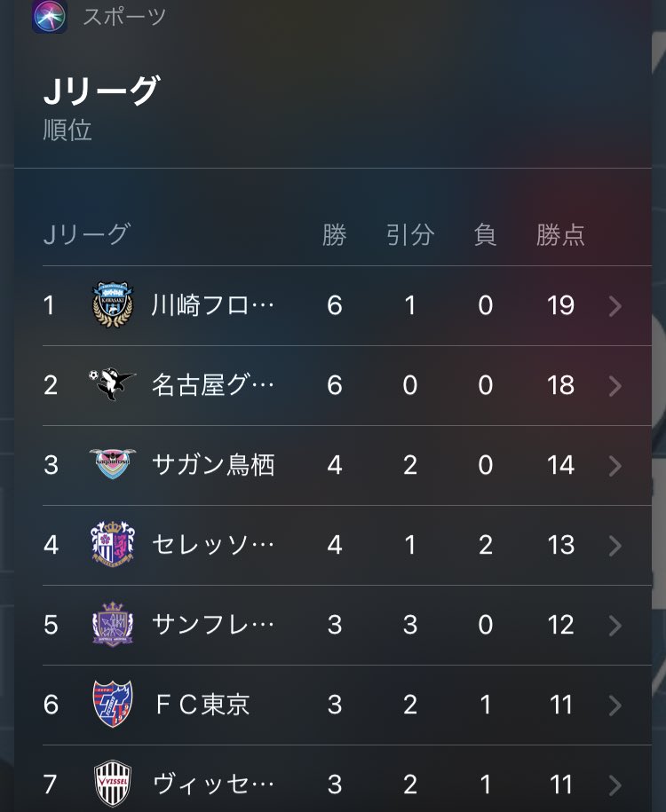Image resolution: width=666 pixels, height=812 pixels.
Task: Click the 勝点 column header
Action: [560, 235]
